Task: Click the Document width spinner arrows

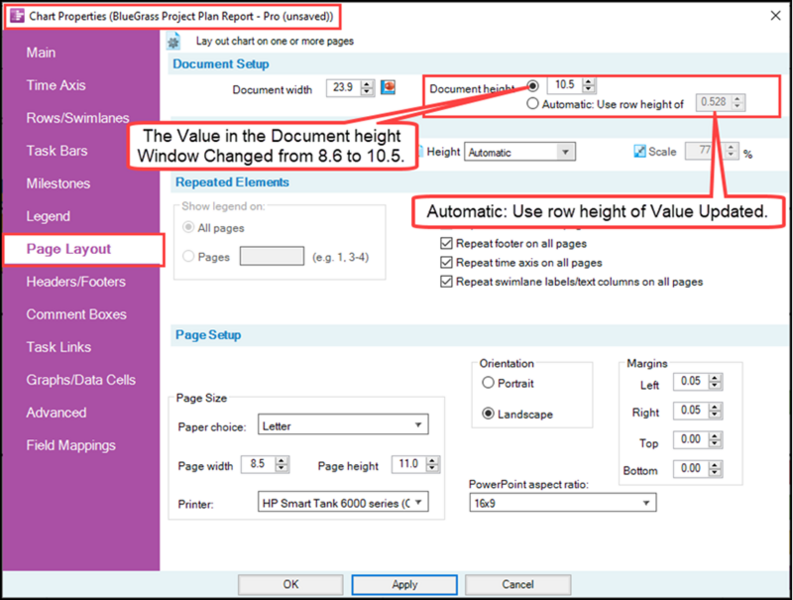Action: 367,88
